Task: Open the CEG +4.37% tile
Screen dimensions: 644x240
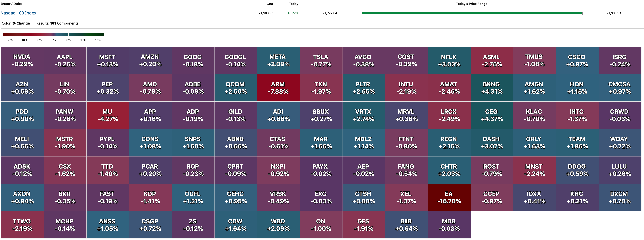Action: point(492,115)
